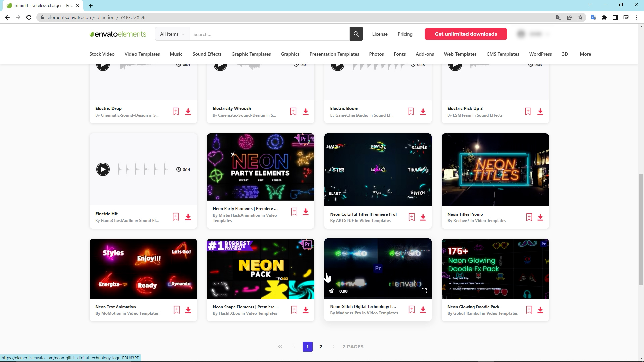Open the Video Templates category
Image resolution: width=644 pixels, height=362 pixels.
click(x=142, y=54)
